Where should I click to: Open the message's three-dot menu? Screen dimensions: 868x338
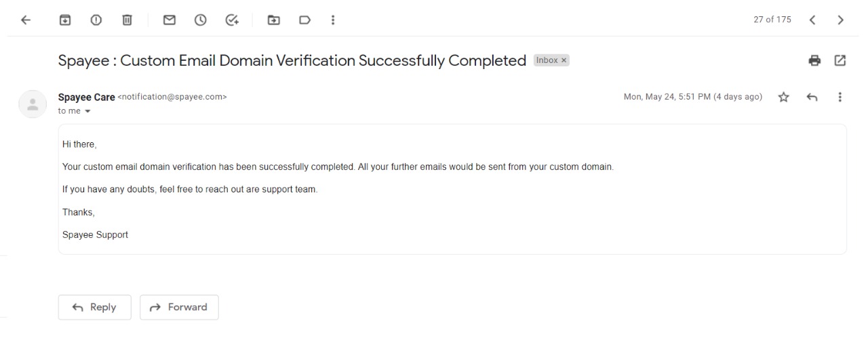pyautogui.click(x=840, y=97)
